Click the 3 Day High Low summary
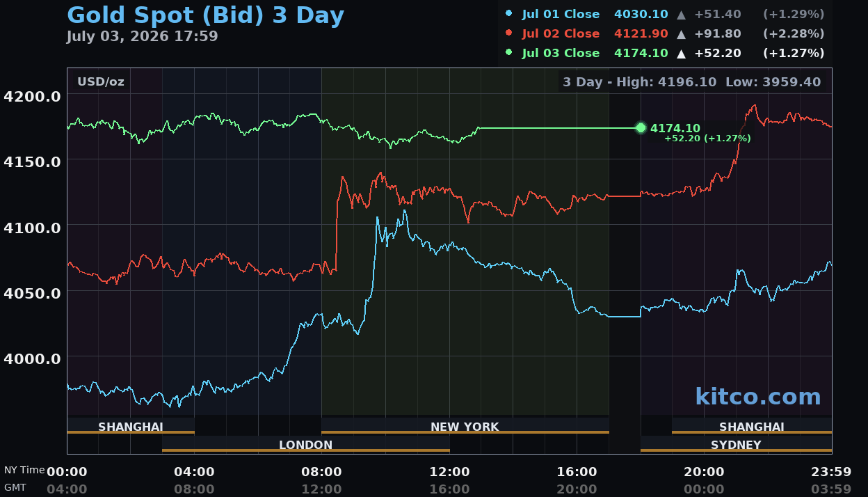The image size is (868, 497). (x=691, y=81)
